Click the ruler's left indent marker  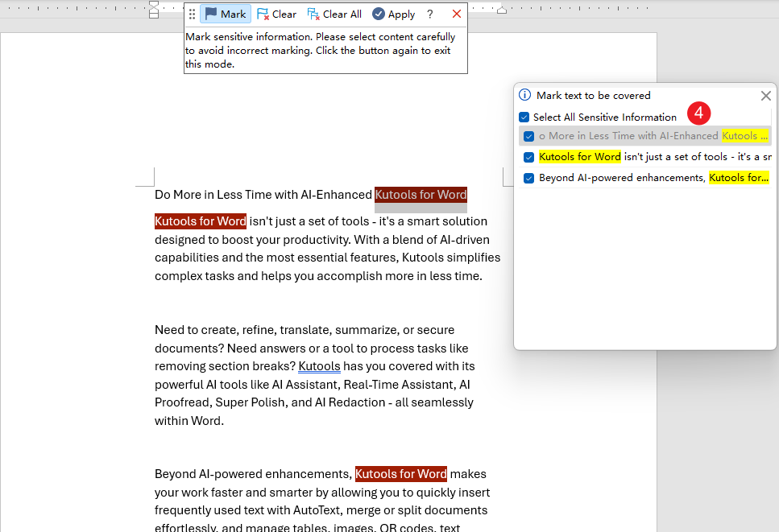coord(154,9)
